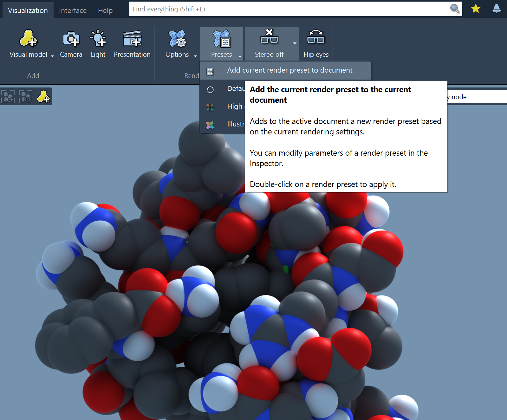Flip eyes for stereo view
The image size is (507, 420).
coord(316,44)
